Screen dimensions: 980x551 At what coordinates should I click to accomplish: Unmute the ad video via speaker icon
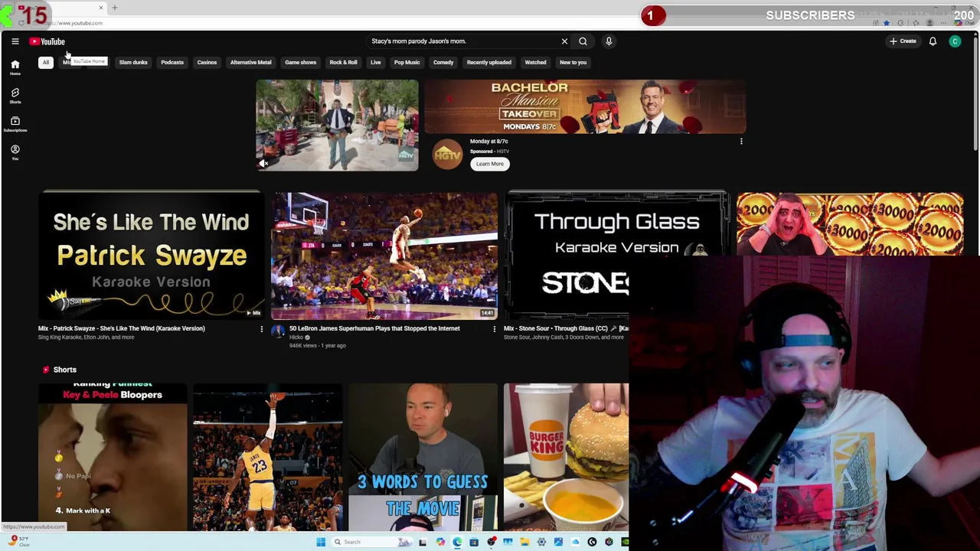(263, 163)
